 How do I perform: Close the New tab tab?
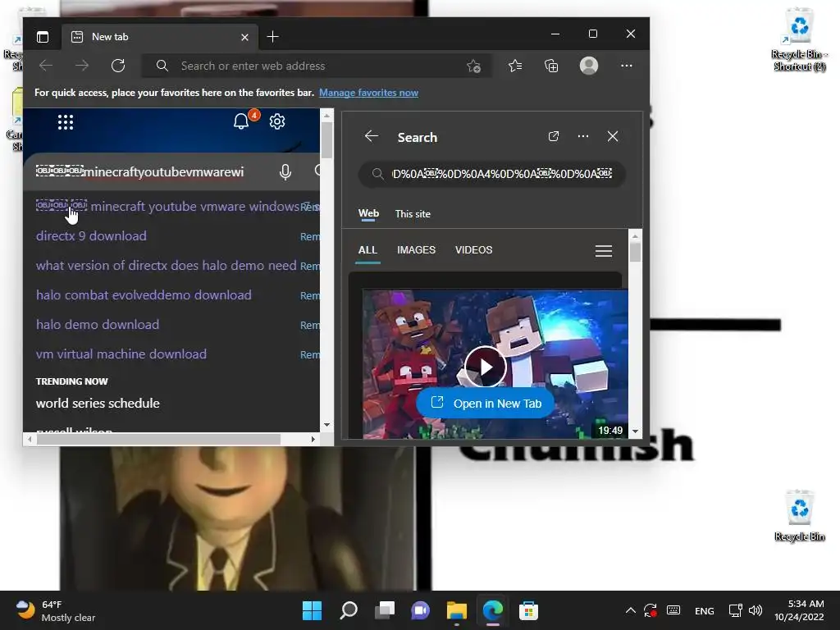tap(244, 37)
